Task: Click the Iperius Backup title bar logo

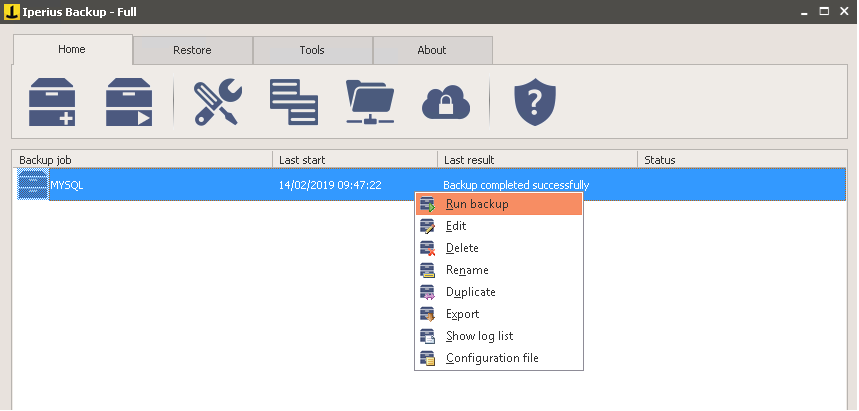Action: click(11, 12)
